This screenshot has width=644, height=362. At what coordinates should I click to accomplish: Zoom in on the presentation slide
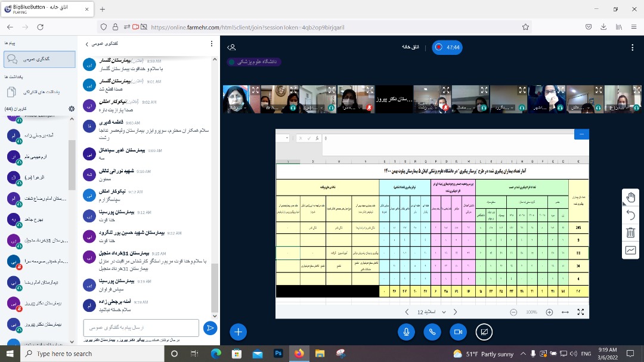point(549,312)
